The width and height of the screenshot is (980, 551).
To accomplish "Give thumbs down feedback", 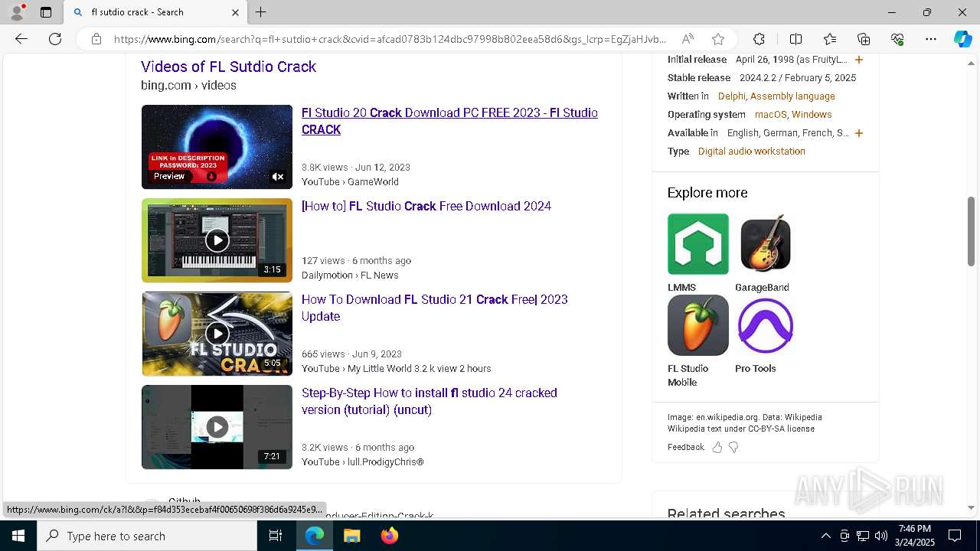I will 733,448.
